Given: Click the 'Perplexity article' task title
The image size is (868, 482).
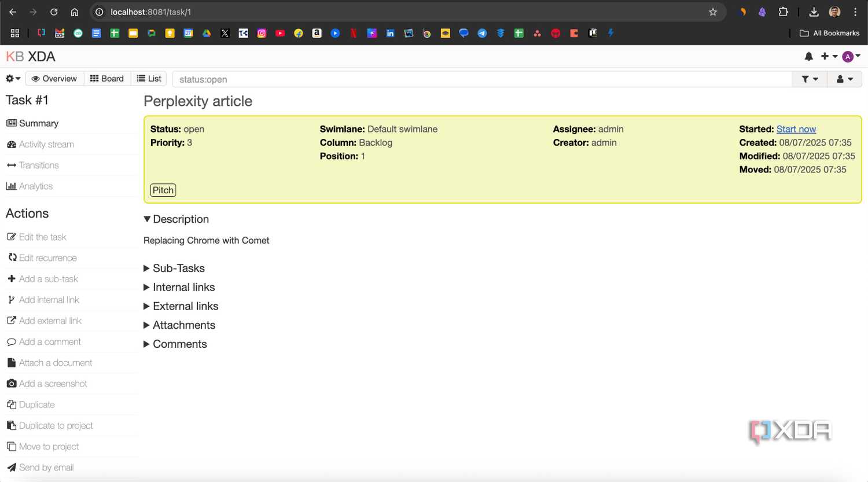Looking at the screenshot, I should [198, 101].
